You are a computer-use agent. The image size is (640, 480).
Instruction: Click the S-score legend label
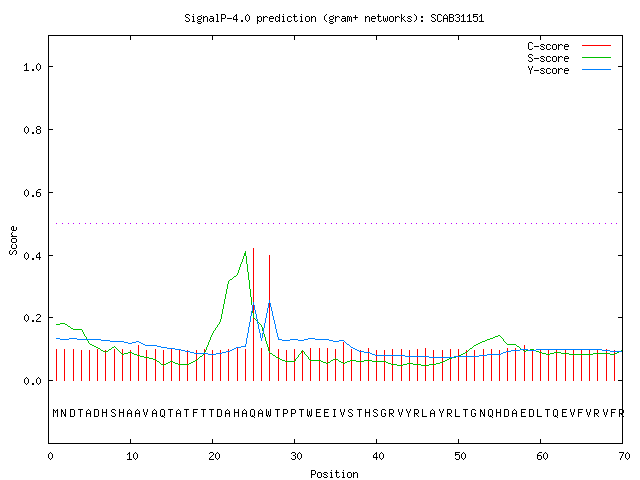[x=548, y=58]
